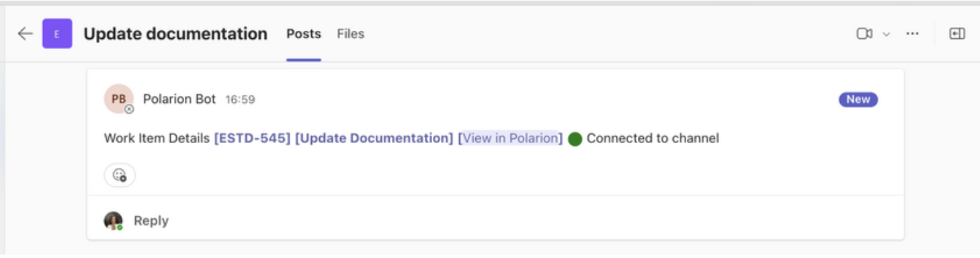Switch to the Posts tab
Viewport: 980px width, 258px height.
point(304,34)
